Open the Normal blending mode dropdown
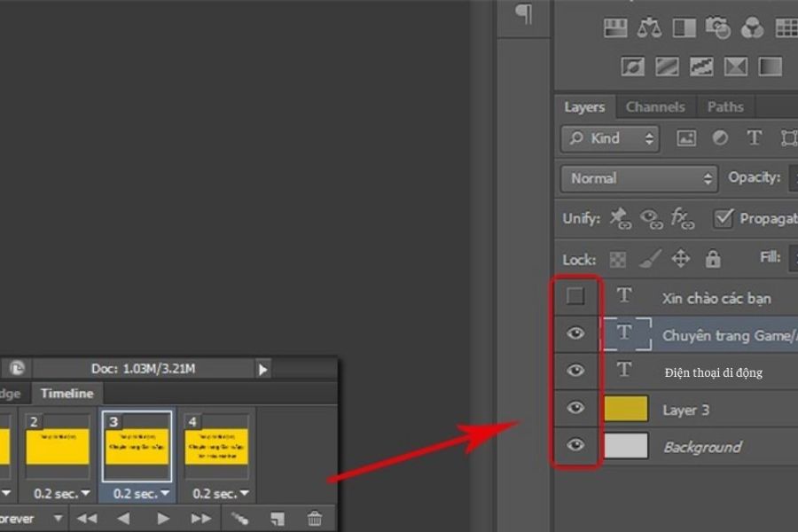This screenshot has height=532, width=798. (x=638, y=178)
